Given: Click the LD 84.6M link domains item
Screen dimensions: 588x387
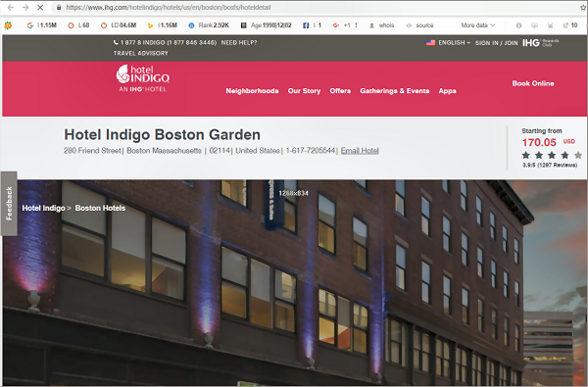Looking at the screenshot, I should pos(119,25).
